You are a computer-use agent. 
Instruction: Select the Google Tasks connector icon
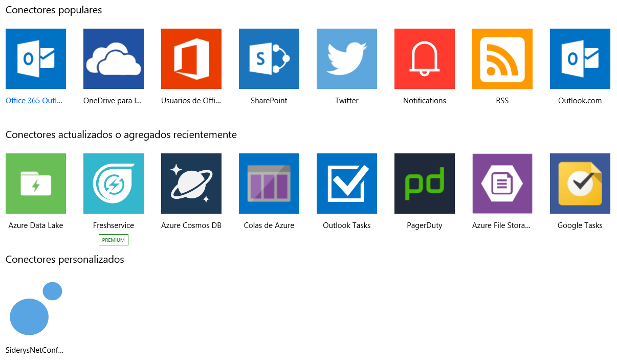[580, 183]
